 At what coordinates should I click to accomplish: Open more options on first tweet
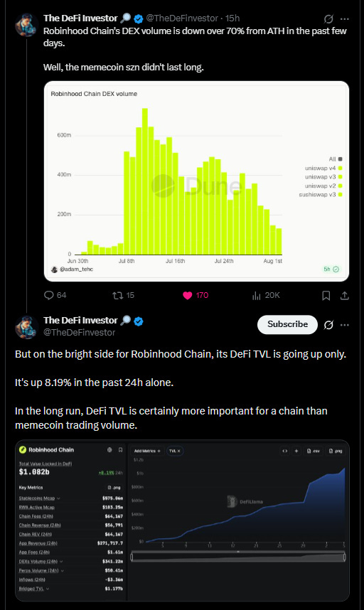point(345,18)
